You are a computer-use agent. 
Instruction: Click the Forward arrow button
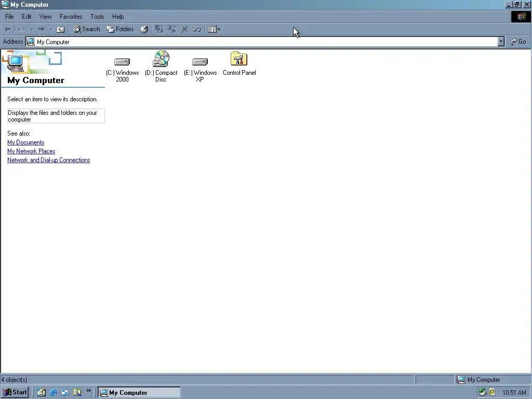[42, 30]
